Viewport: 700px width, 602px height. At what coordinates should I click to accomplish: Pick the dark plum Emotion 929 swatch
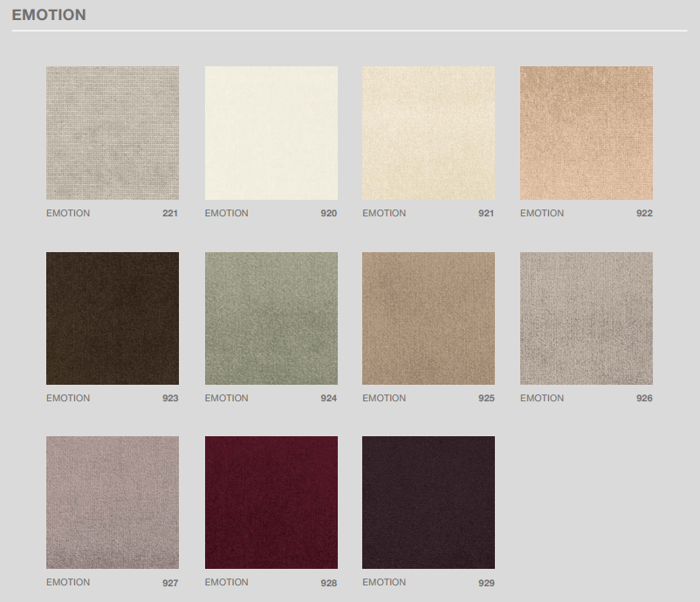click(x=429, y=503)
